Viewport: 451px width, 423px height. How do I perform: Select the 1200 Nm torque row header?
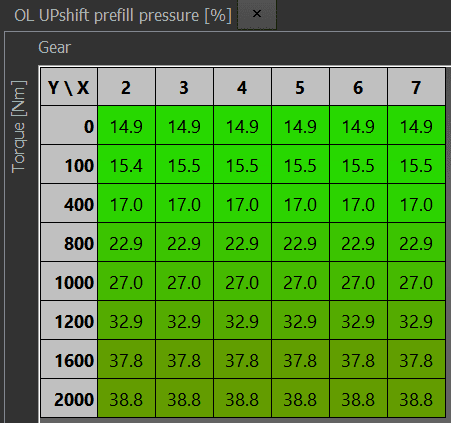coord(69,320)
